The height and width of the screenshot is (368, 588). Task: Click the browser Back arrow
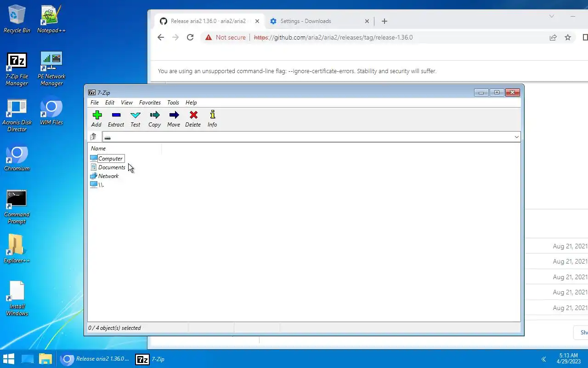[x=160, y=37]
